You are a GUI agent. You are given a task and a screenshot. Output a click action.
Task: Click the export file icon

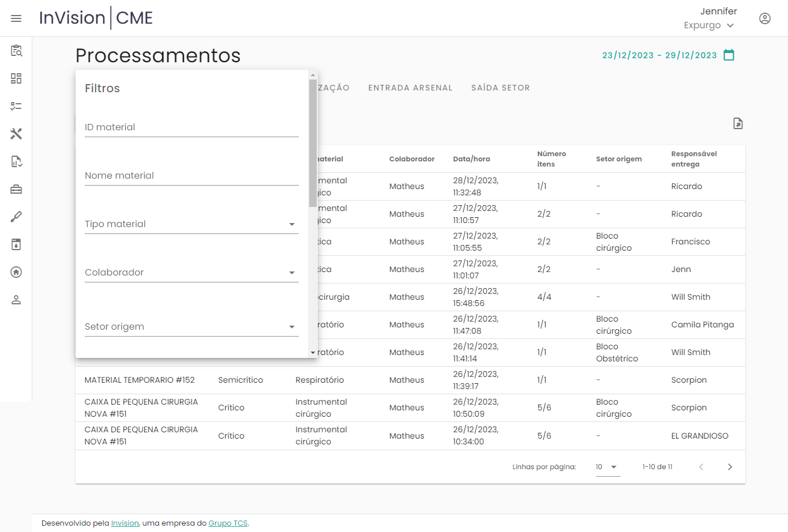coord(738,123)
